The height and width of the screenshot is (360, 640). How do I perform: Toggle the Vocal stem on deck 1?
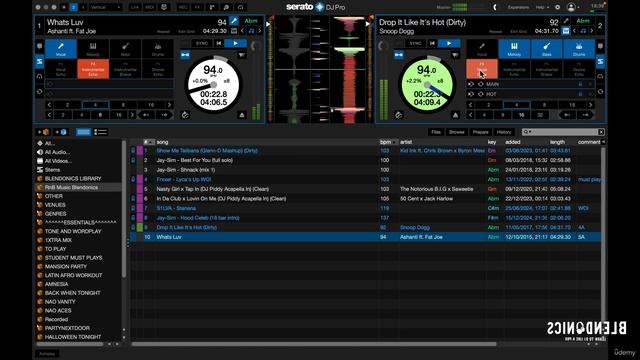coord(61,49)
